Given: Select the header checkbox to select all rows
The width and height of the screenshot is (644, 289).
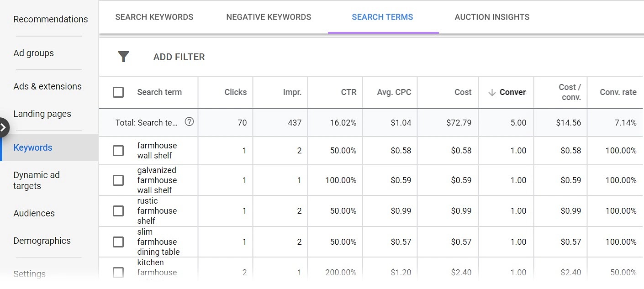Looking at the screenshot, I should [118, 92].
